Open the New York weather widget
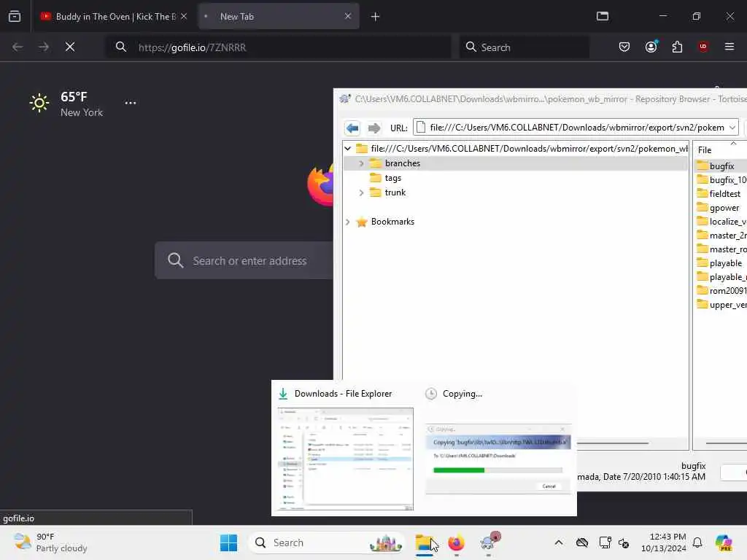The height and width of the screenshot is (560, 747). tap(66, 104)
